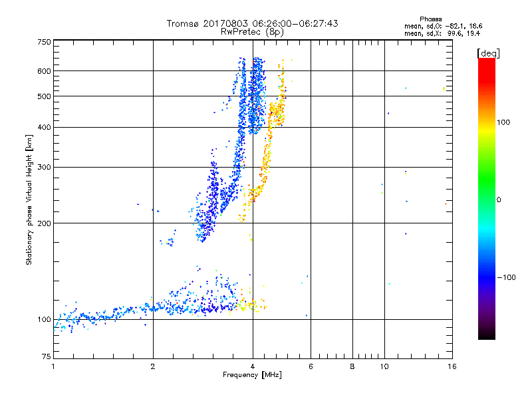Click the x-axis tick label '8'
This screenshot has height=399, width=532.
click(352, 366)
